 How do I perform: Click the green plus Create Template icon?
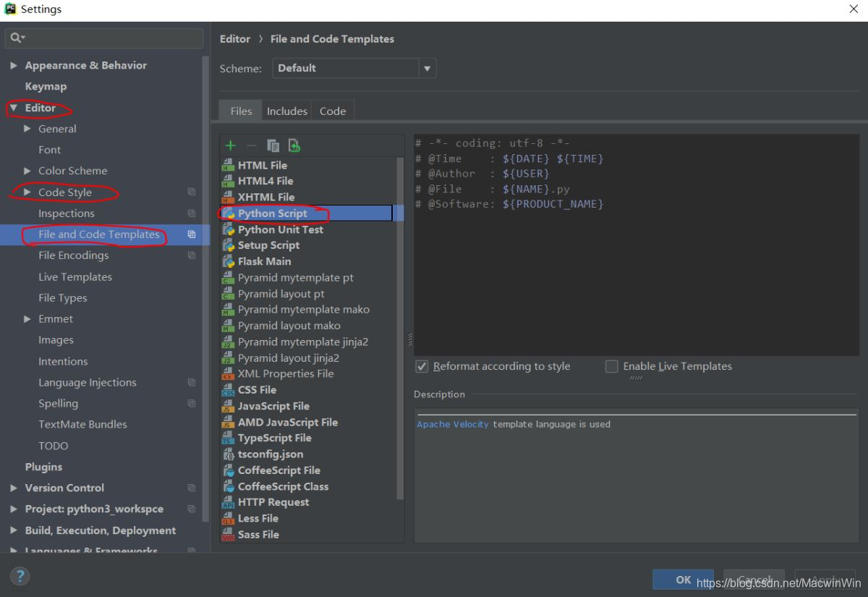pyautogui.click(x=230, y=145)
